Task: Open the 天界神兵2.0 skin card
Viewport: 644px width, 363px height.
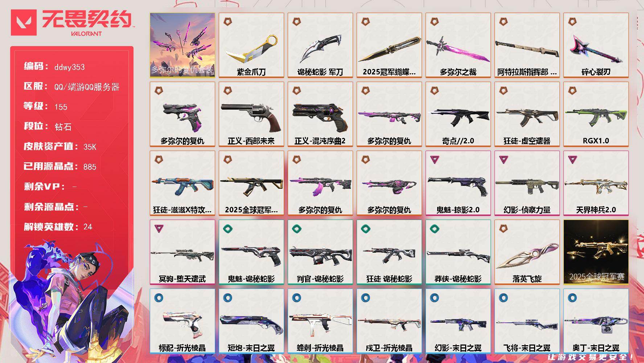Action: [596, 183]
